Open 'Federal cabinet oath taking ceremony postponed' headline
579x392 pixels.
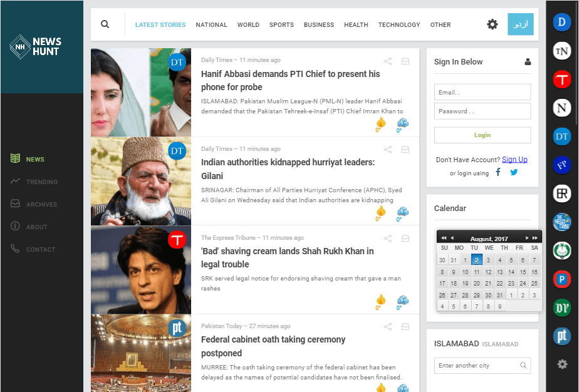click(273, 346)
